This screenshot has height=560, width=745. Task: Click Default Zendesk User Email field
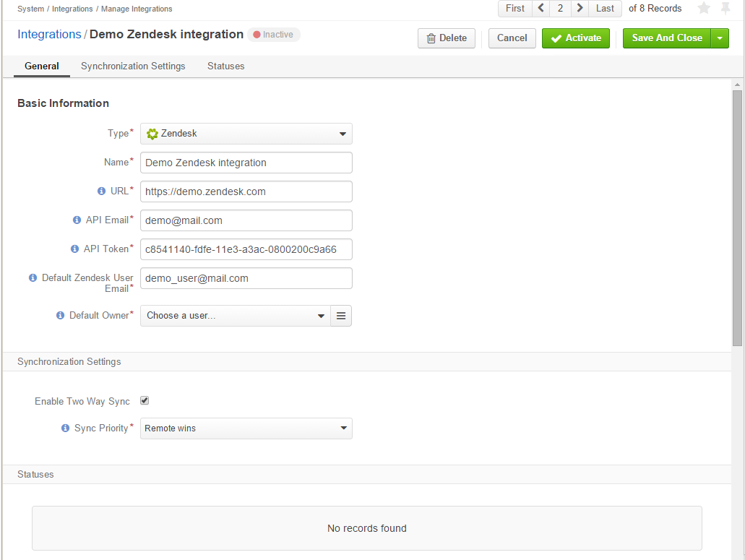246,278
